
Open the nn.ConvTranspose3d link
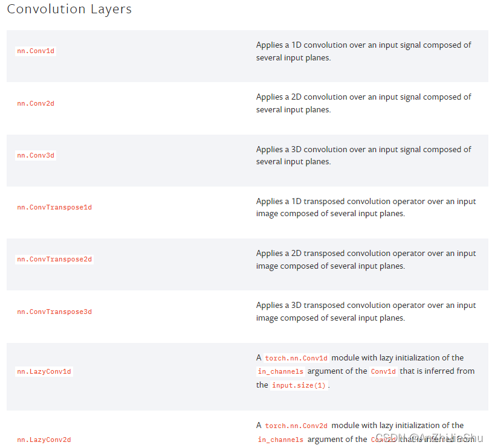click(x=54, y=312)
